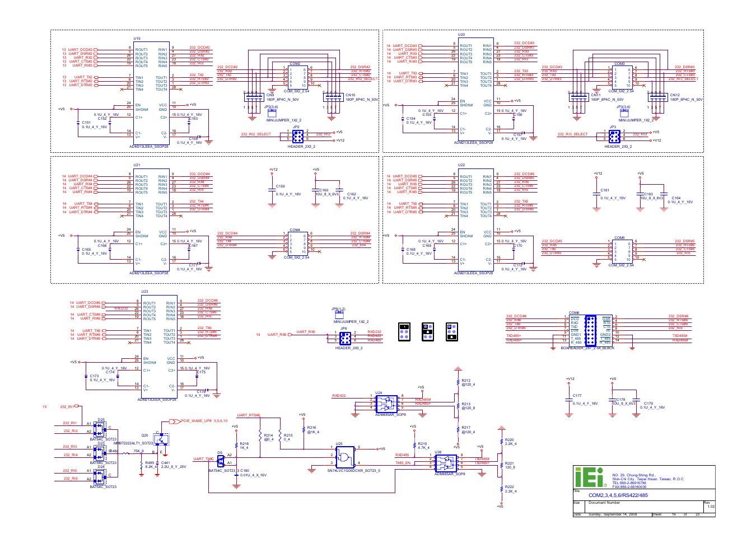
Task: Select the jumper picture with middle position shorted
Action: click(428, 331)
